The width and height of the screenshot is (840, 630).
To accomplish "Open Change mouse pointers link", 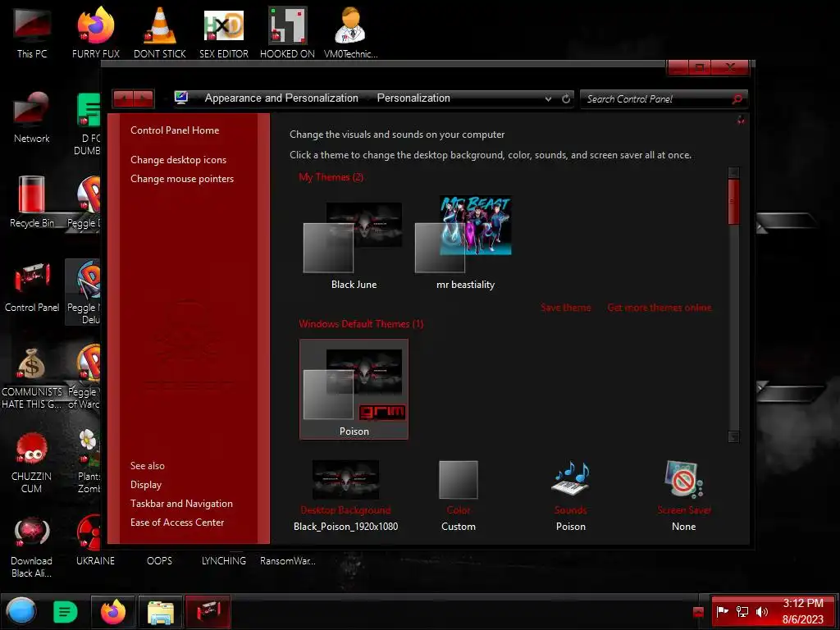I will coord(182,178).
